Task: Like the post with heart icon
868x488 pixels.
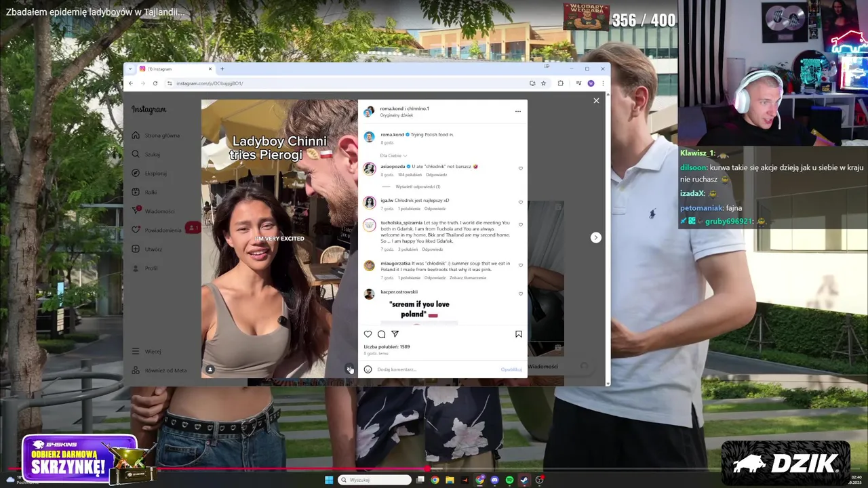Action: pyautogui.click(x=368, y=334)
